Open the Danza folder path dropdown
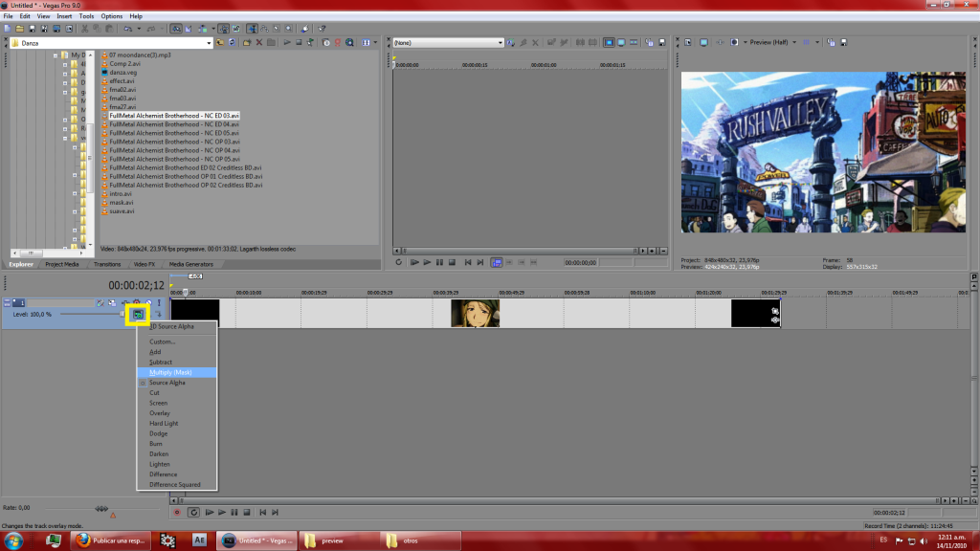 tap(209, 43)
